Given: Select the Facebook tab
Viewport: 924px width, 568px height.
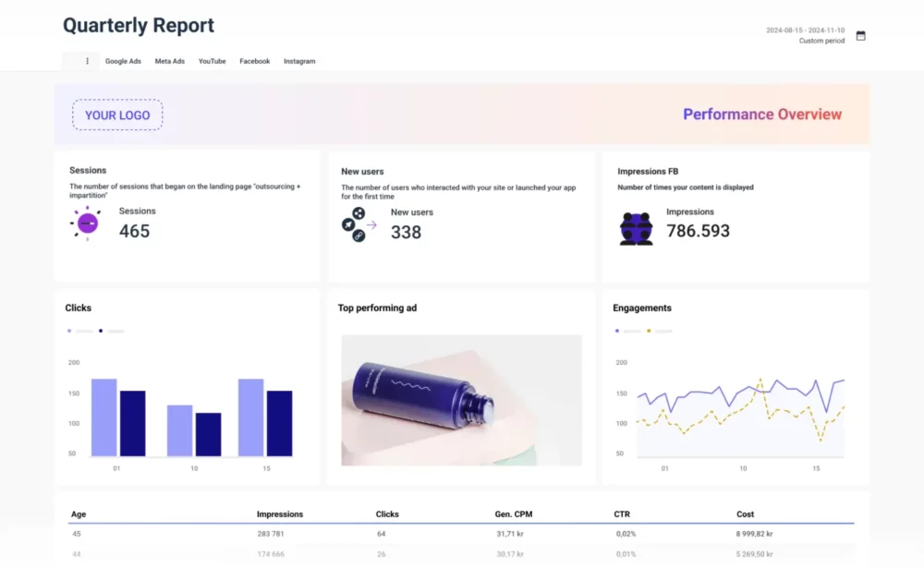Looking at the screenshot, I should point(254,62).
